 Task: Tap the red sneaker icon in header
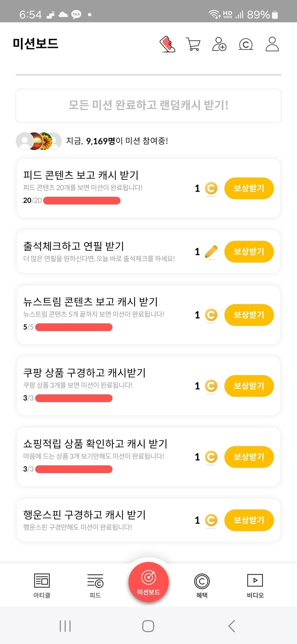pos(167,44)
